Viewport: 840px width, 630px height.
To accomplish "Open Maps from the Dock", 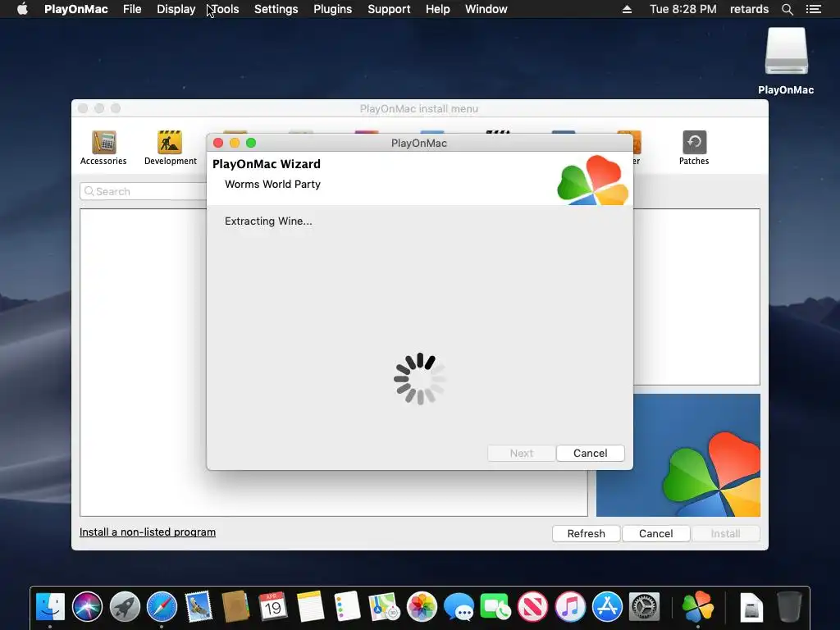I will pos(385,607).
